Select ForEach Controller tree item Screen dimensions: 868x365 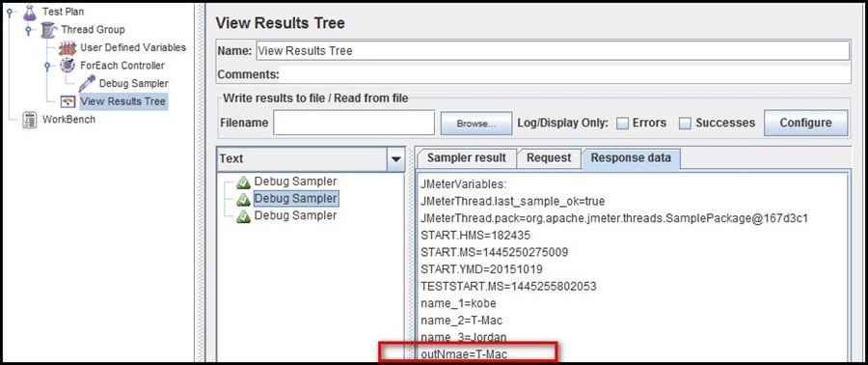pos(122,66)
